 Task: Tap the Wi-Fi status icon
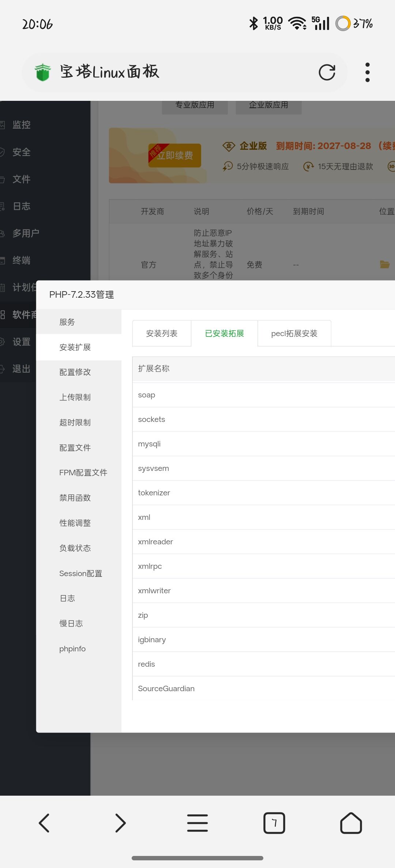pos(297,23)
